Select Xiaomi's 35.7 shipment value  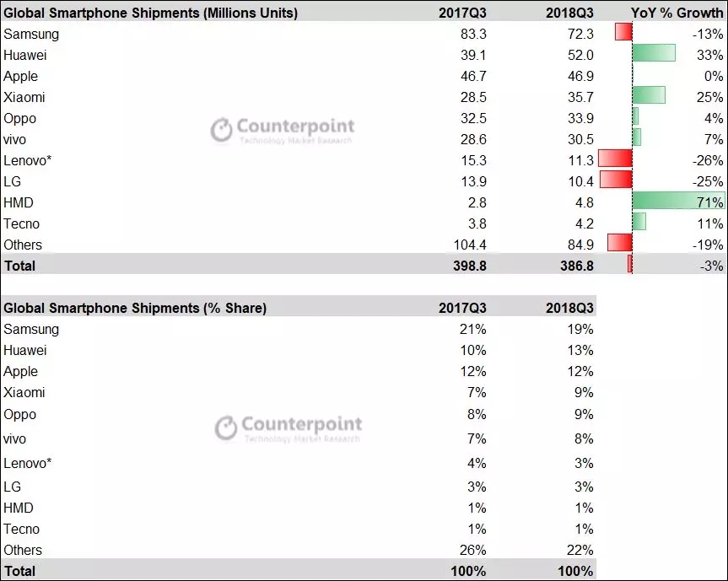coord(578,96)
